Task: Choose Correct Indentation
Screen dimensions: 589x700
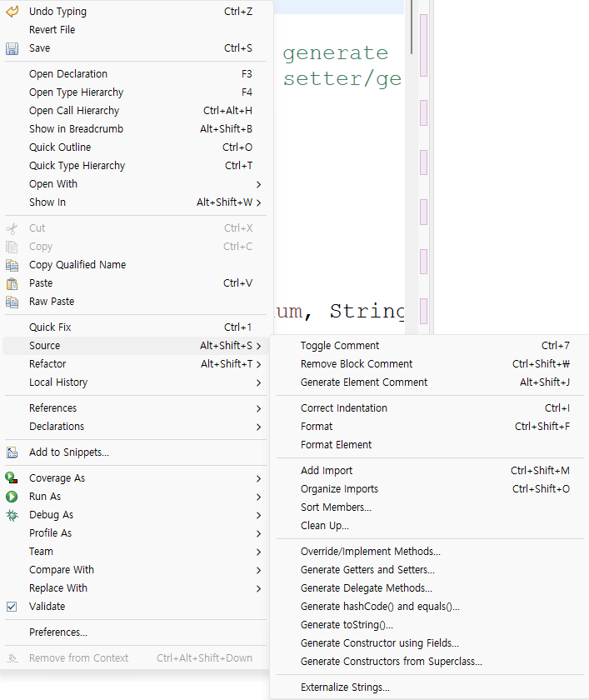Action: (x=430, y=408)
